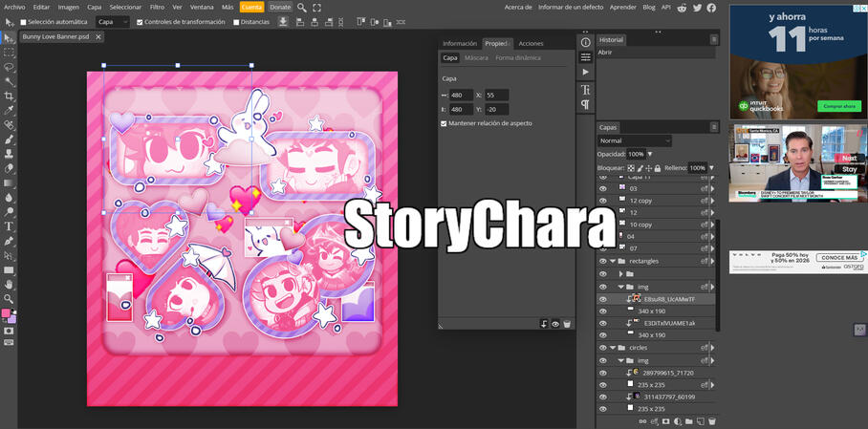Click the orange Cuenta button
Screen dimensions: 868x429
pos(251,7)
